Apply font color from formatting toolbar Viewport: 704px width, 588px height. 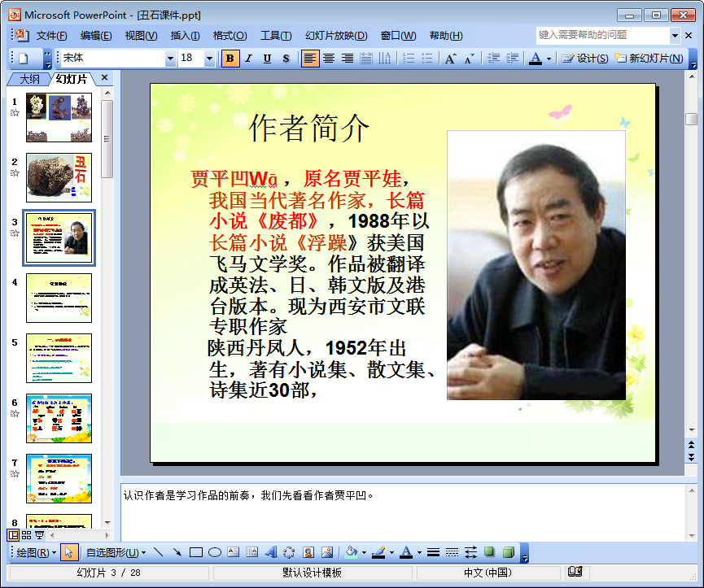(536, 59)
